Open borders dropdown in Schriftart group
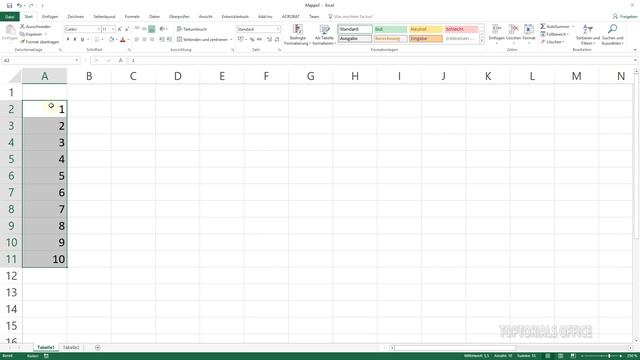The height and width of the screenshot is (360, 640). point(102,40)
